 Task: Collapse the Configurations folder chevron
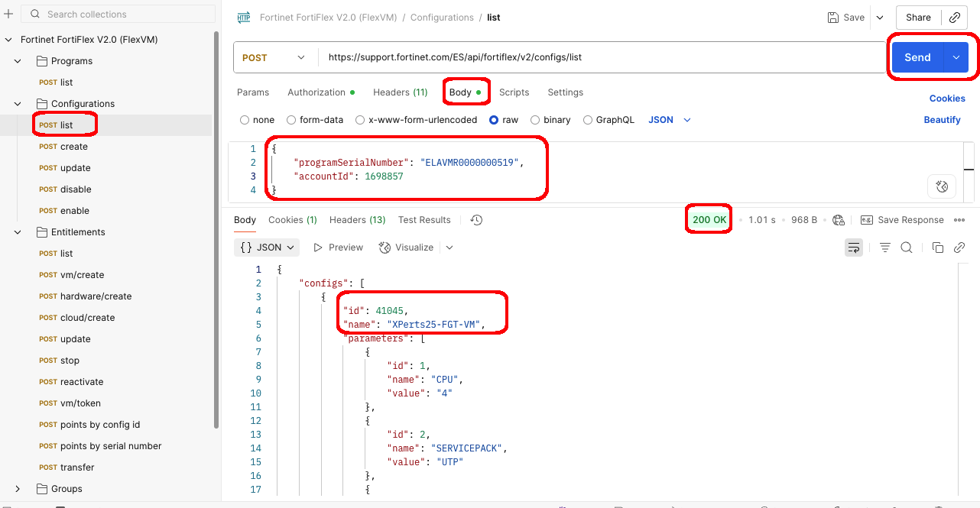point(18,104)
